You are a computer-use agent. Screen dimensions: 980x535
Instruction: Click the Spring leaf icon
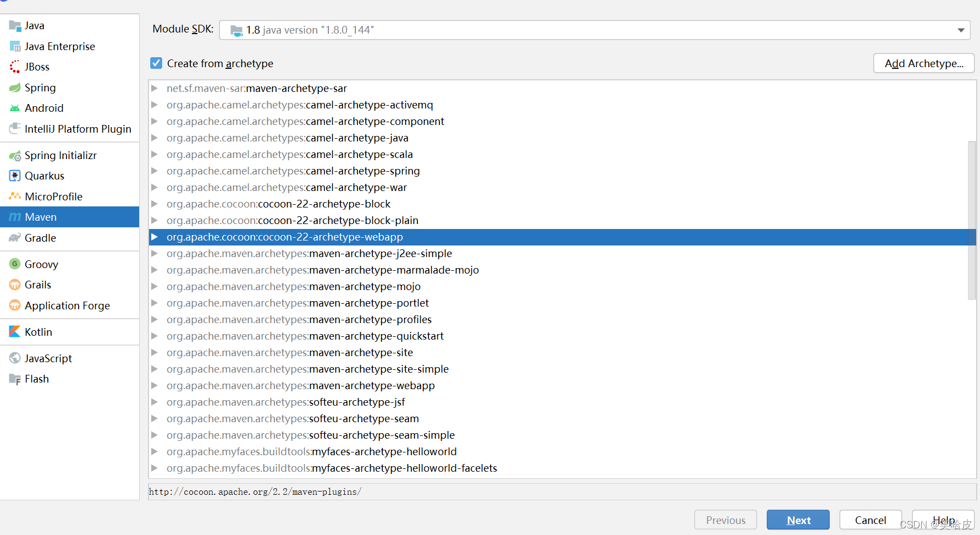15,88
